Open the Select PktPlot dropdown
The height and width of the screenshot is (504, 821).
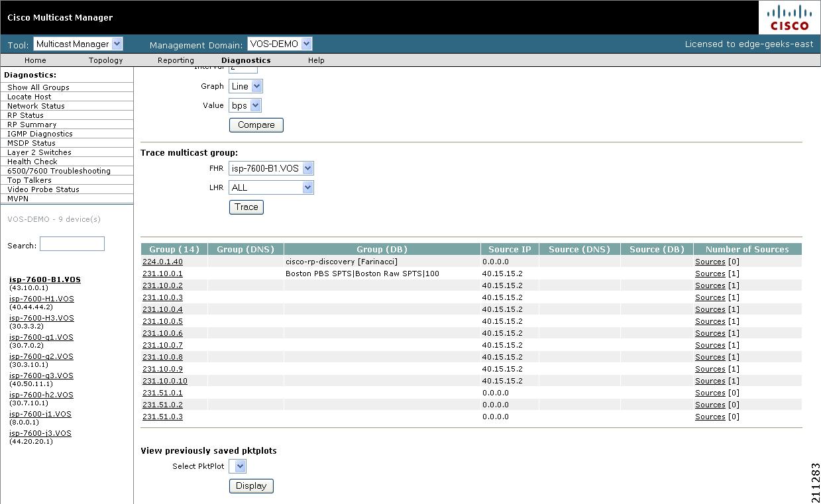tap(237, 466)
